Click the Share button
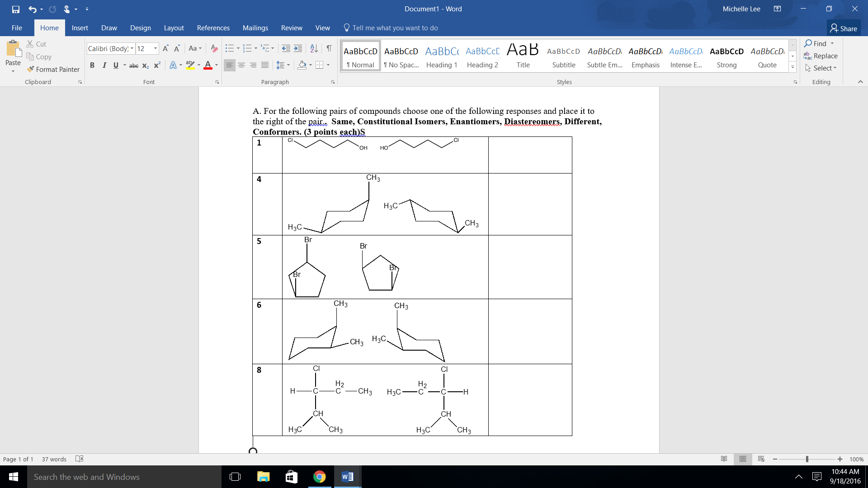 pos(844,28)
